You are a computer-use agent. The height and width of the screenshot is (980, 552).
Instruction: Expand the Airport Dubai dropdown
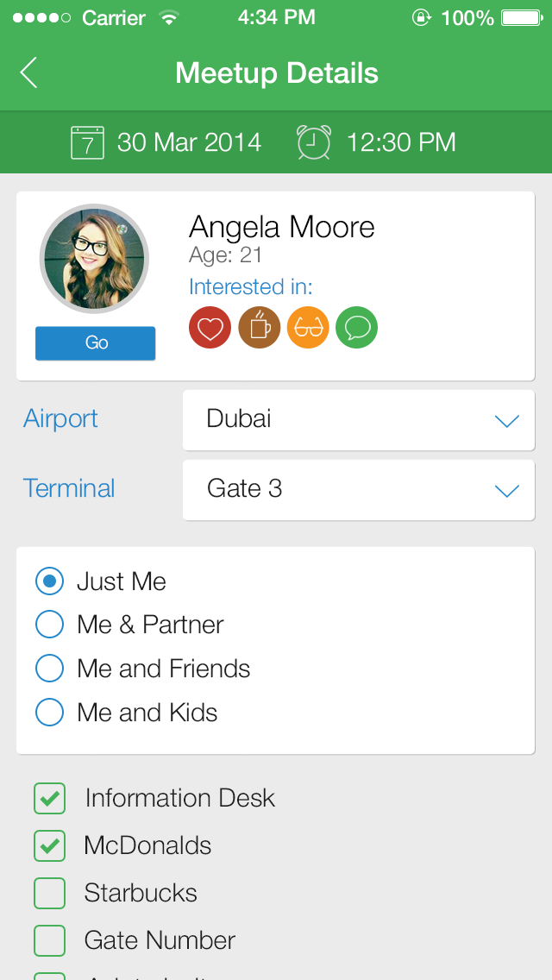point(359,420)
